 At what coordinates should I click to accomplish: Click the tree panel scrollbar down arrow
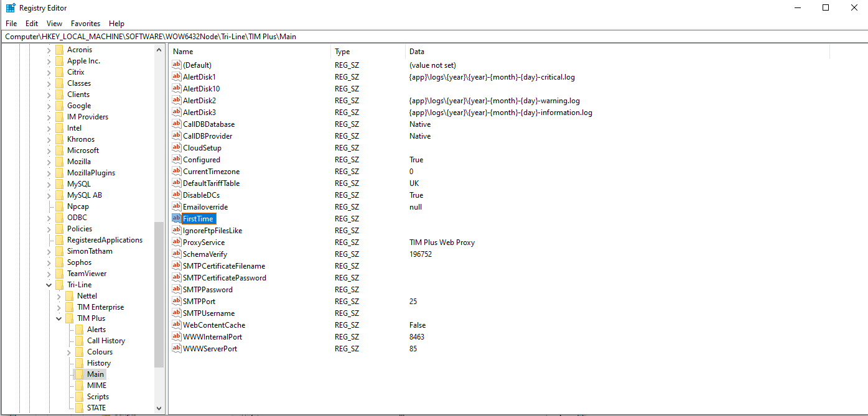tap(159, 409)
